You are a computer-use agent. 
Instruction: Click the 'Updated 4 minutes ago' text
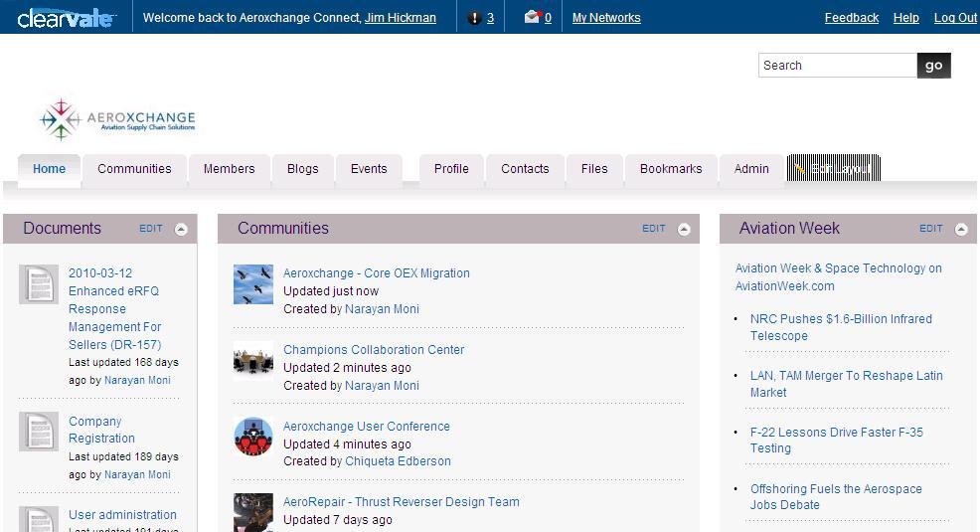click(x=347, y=443)
